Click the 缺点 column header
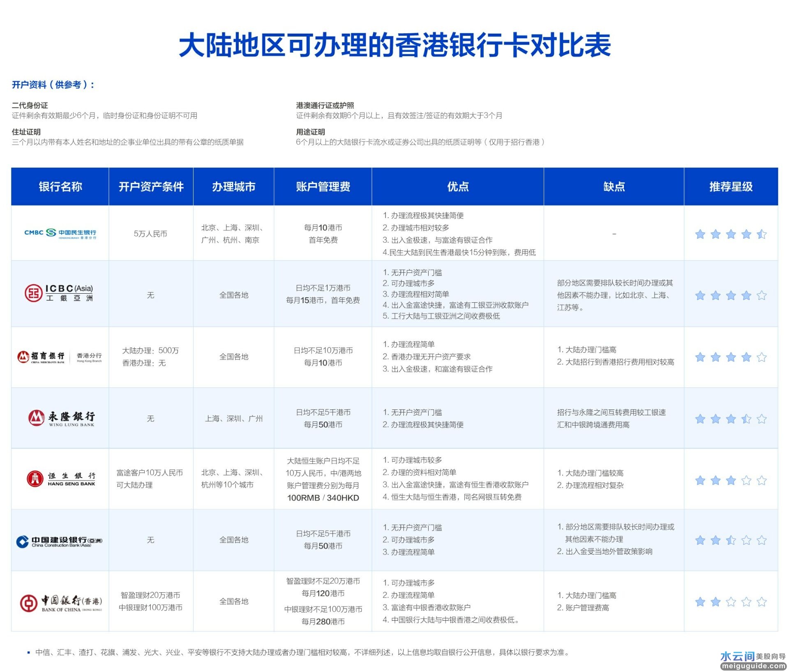This screenshot has width=789, height=672. (x=614, y=186)
